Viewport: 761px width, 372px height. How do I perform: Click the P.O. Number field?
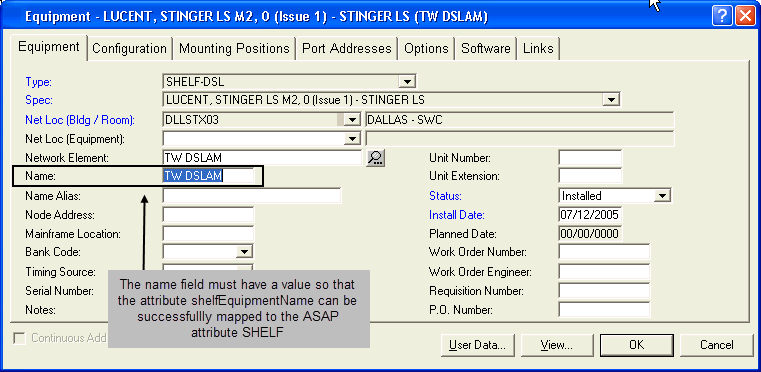(604, 309)
